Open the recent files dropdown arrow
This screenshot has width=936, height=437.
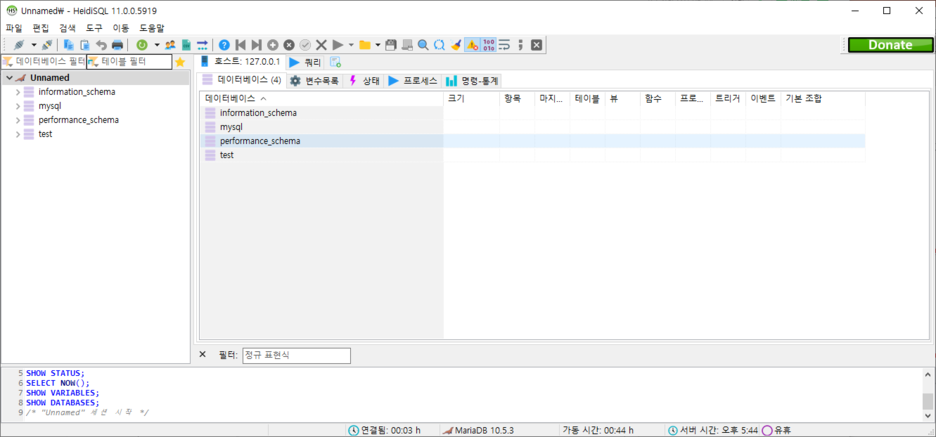[x=378, y=45]
